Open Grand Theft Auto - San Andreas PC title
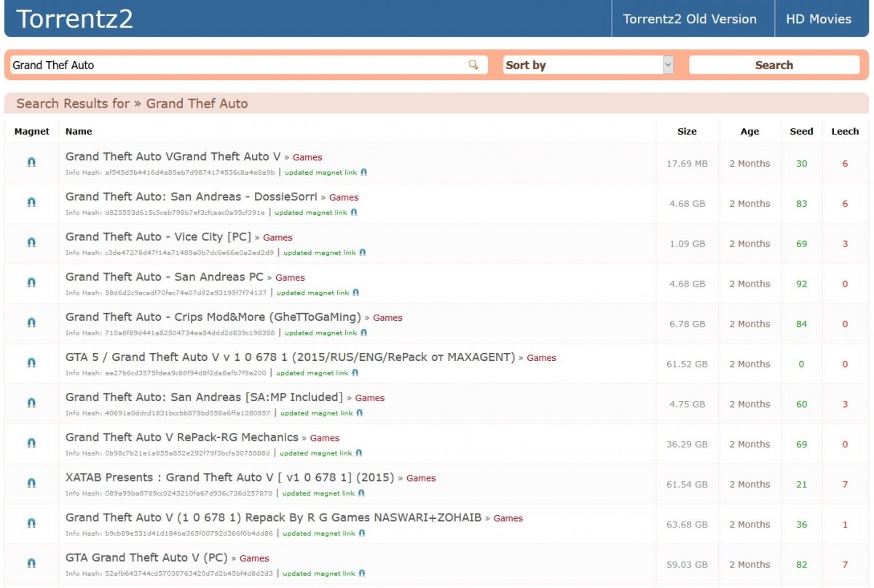This screenshot has height=588, width=874. pyautogui.click(x=165, y=277)
